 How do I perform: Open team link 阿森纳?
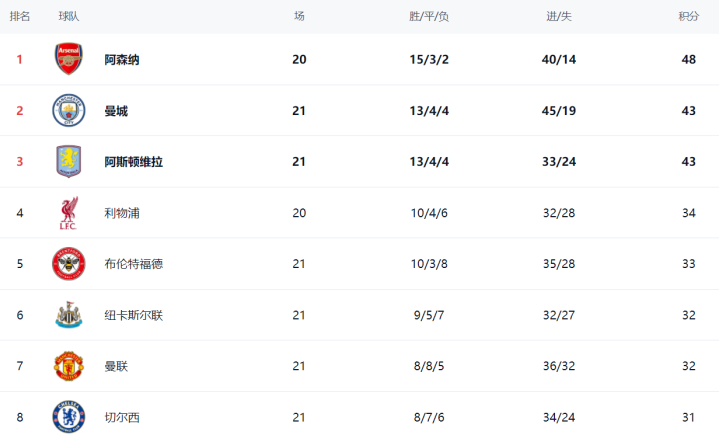122,60
